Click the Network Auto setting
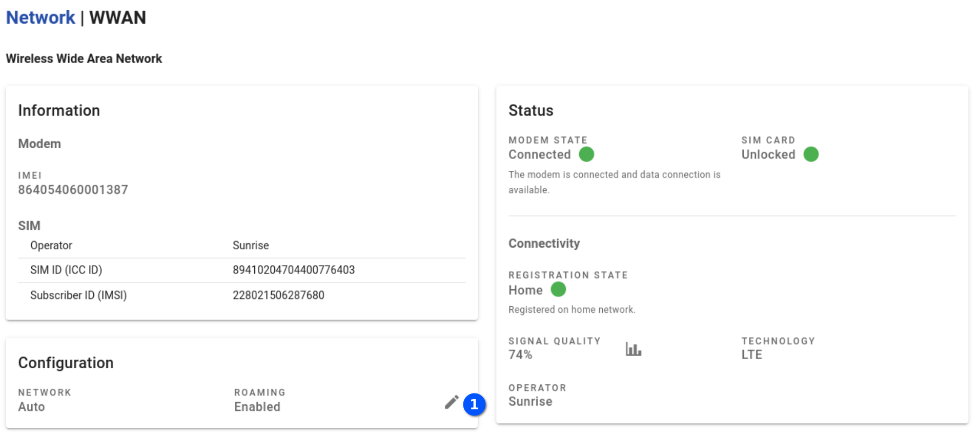This screenshot has width=980, height=436. [31, 407]
